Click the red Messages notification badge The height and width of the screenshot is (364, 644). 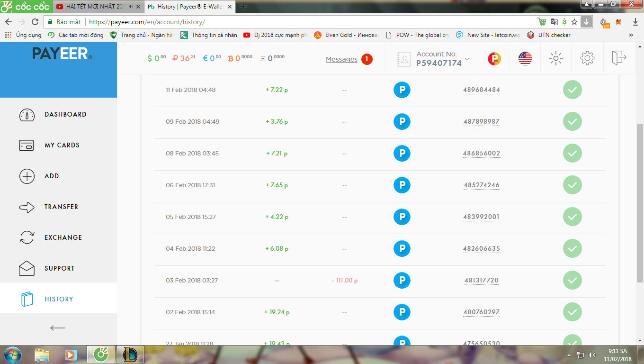tap(367, 59)
